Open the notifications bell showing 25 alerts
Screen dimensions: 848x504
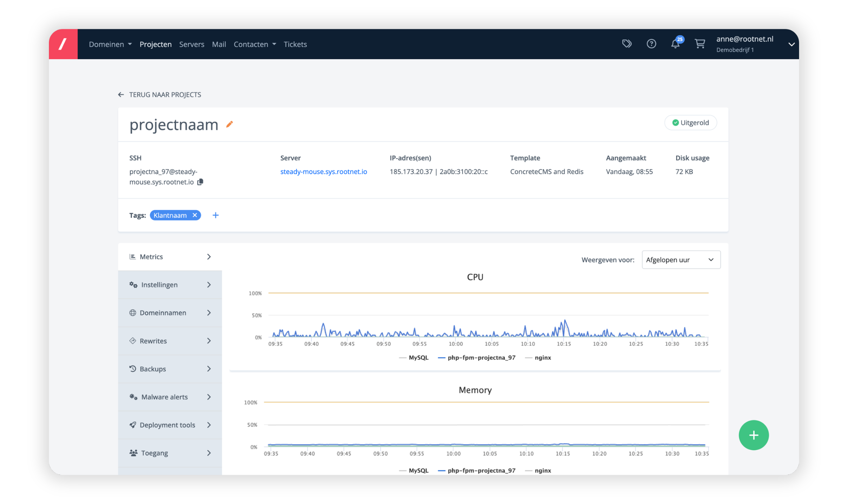click(x=676, y=44)
